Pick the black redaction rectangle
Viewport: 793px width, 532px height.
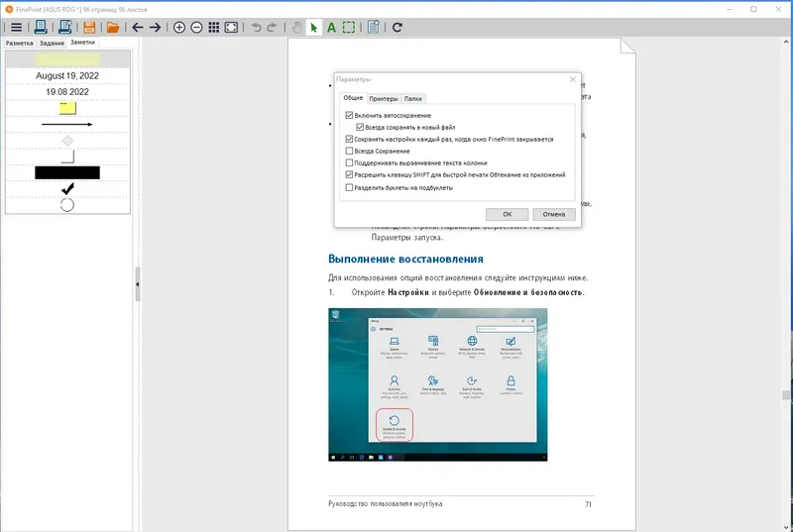pyautogui.click(x=67, y=172)
